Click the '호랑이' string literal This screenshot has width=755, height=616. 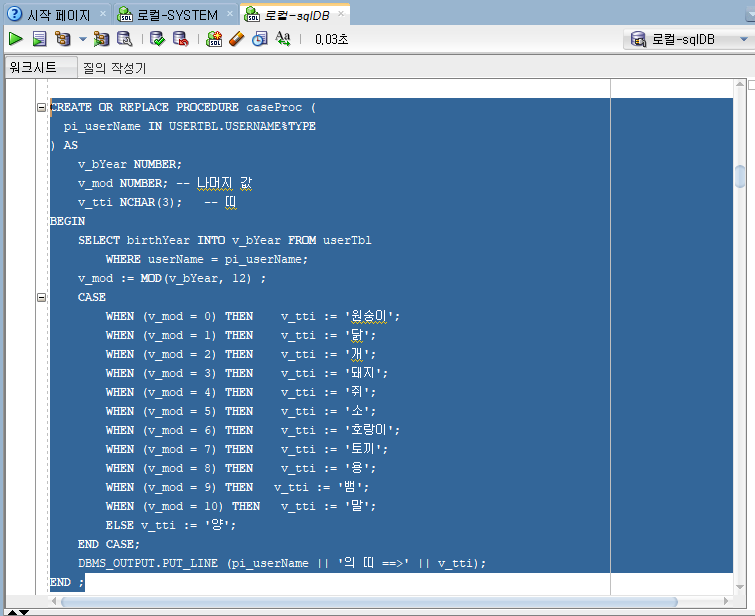tap(369, 430)
